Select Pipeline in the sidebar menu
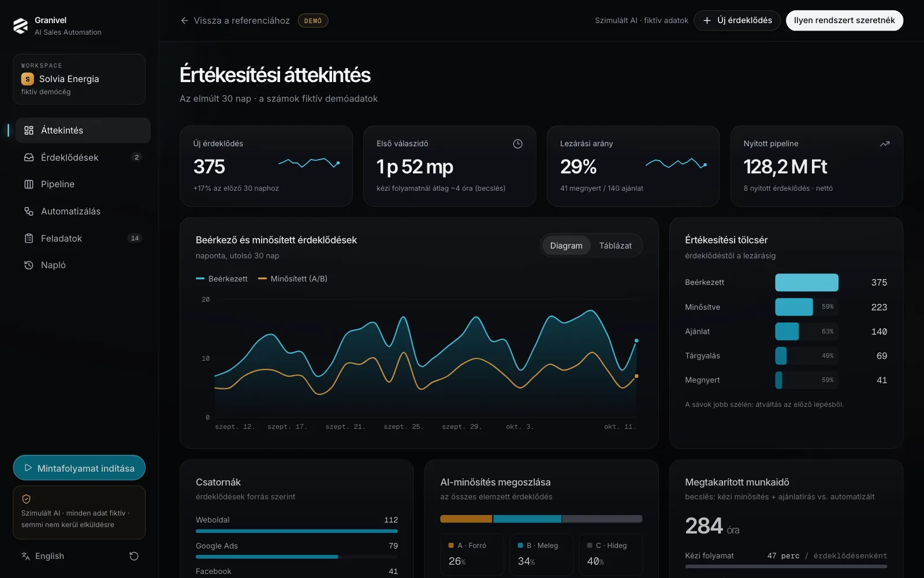The image size is (924, 578). 83,184
